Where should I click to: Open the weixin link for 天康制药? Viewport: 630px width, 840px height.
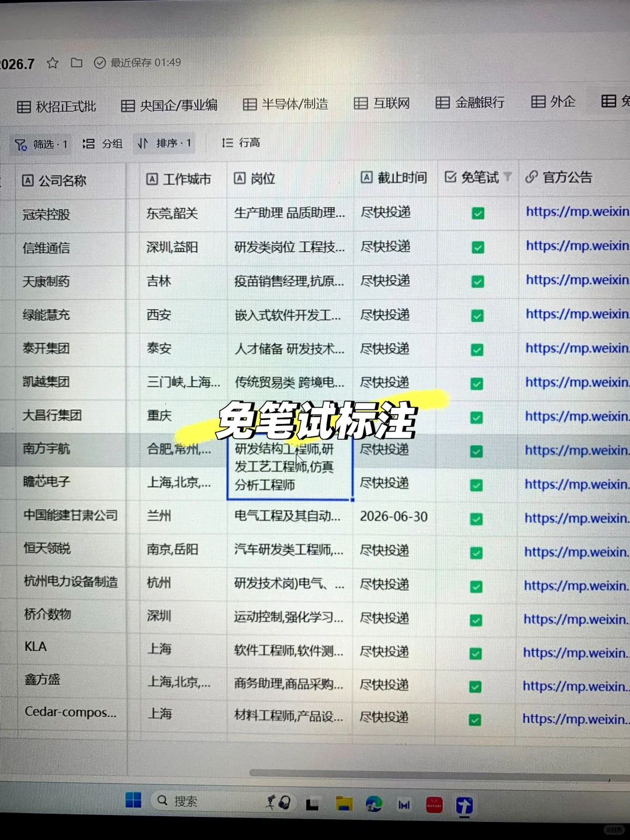pos(577,280)
